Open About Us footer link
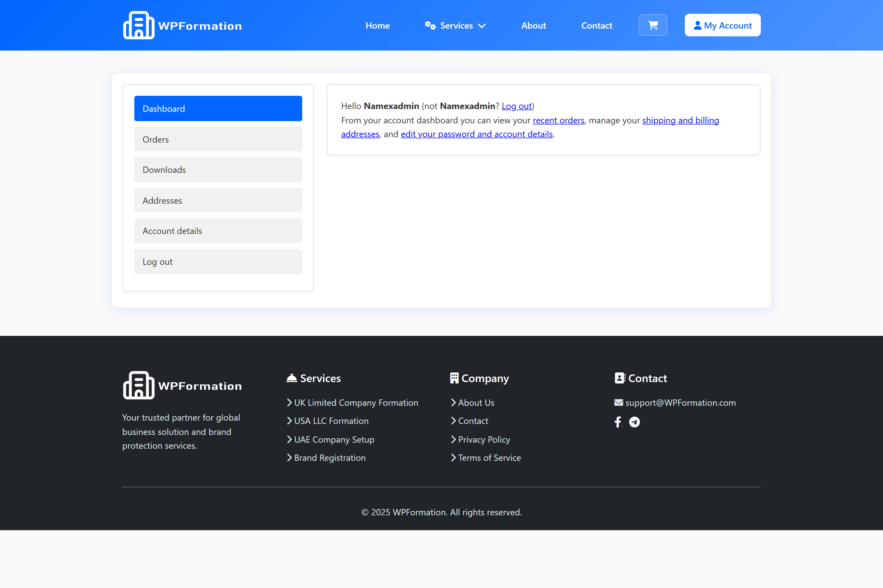Viewport: 883px width, 588px height. [476, 402]
